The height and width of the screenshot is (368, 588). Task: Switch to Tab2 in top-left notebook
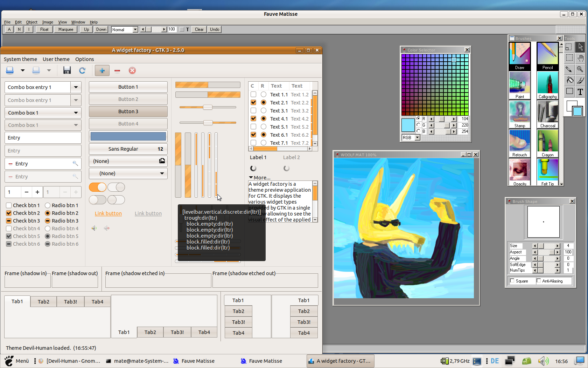(43, 302)
